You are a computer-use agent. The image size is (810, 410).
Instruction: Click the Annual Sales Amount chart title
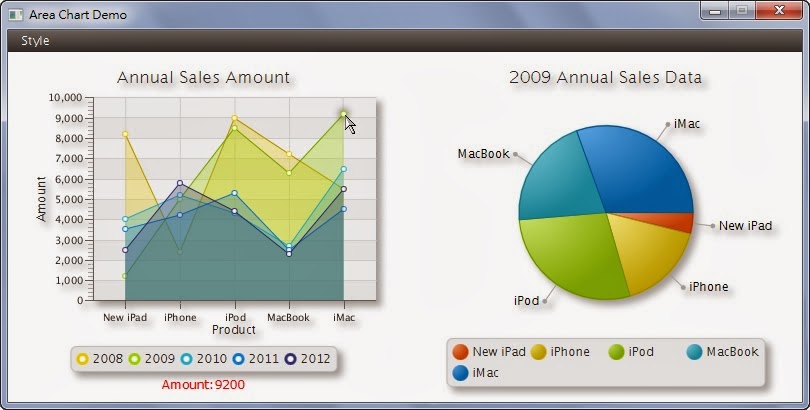(204, 77)
